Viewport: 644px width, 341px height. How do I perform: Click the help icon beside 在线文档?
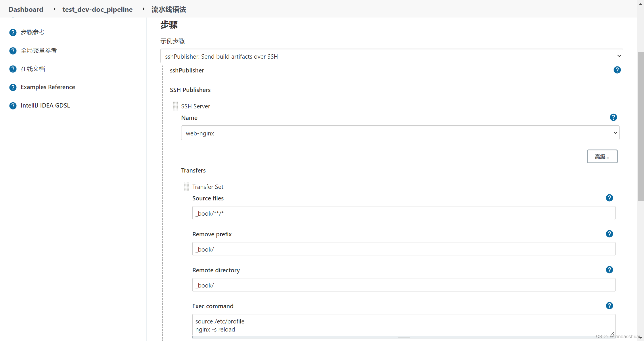(13, 69)
